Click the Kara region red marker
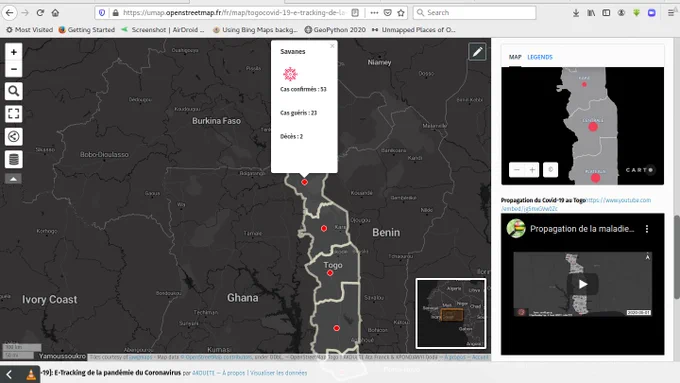This screenshot has width=680, height=383. point(324,228)
